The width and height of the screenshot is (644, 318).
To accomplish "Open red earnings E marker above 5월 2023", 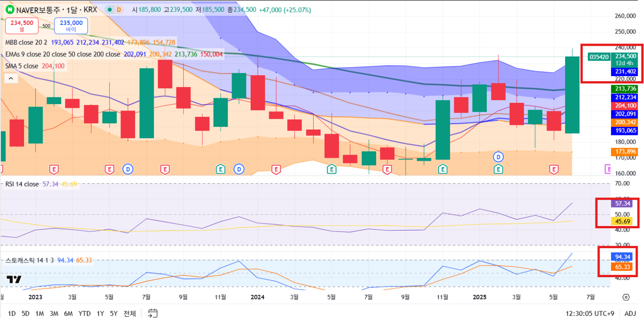I will [x=109, y=169].
